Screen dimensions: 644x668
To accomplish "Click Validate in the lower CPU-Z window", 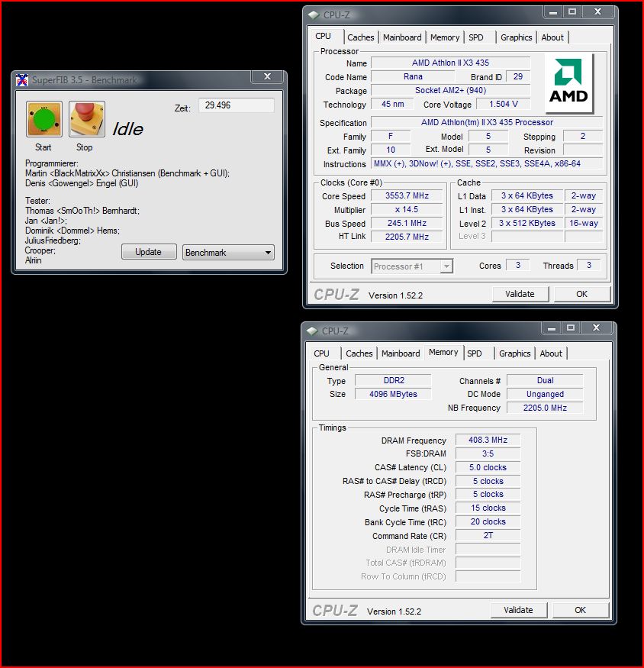I will 518,610.
